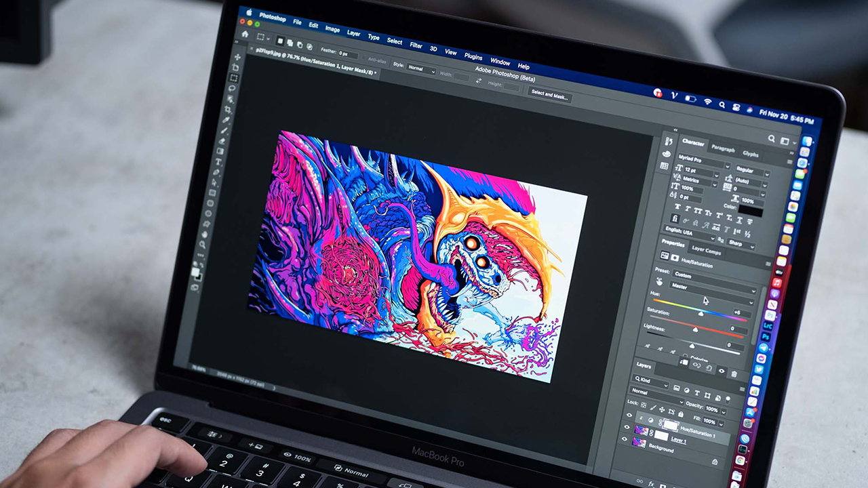This screenshot has height=488, width=868.
Task: Hide the Background layer
Action: (625, 439)
